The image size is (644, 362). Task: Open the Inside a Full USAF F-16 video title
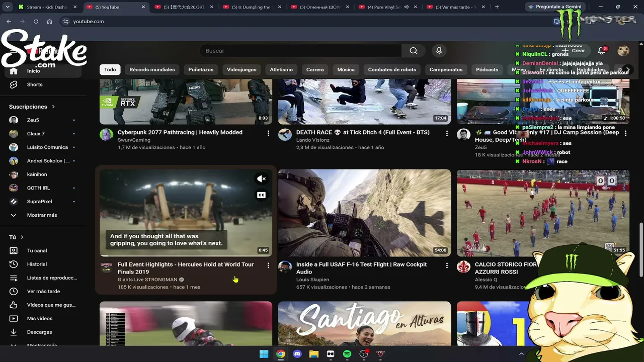pyautogui.click(x=361, y=268)
